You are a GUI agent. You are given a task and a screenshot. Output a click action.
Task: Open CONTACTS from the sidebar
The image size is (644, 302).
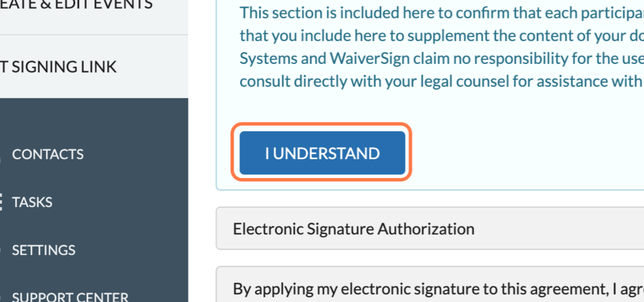(x=47, y=154)
